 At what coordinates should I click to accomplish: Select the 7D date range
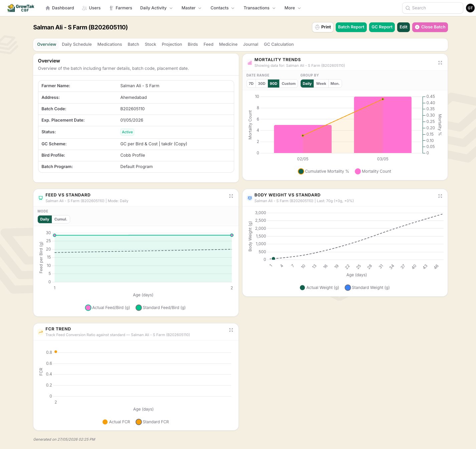click(251, 84)
